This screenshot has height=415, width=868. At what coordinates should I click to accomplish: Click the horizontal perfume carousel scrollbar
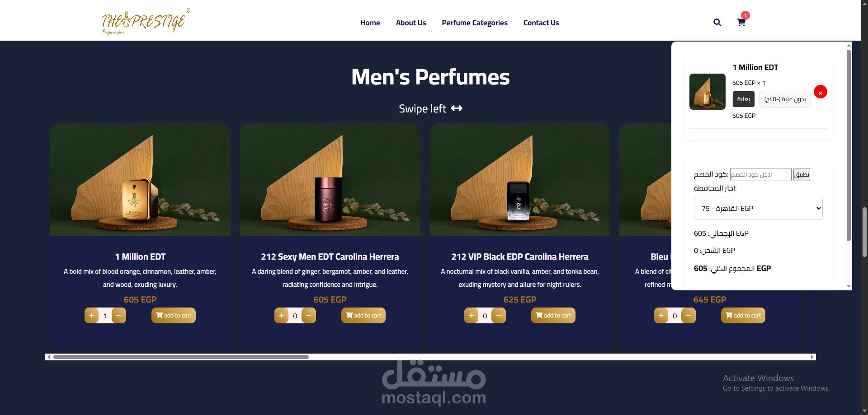tap(181, 357)
